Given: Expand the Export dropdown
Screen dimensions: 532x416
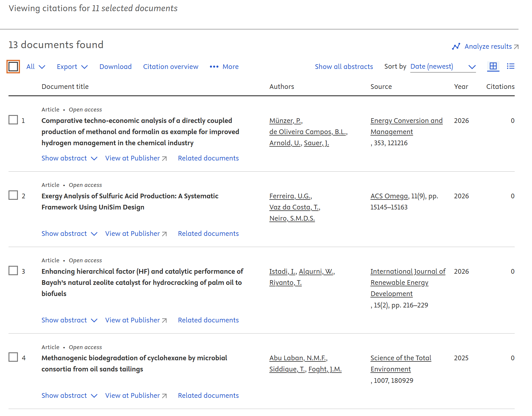Looking at the screenshot, I should 72,67.
